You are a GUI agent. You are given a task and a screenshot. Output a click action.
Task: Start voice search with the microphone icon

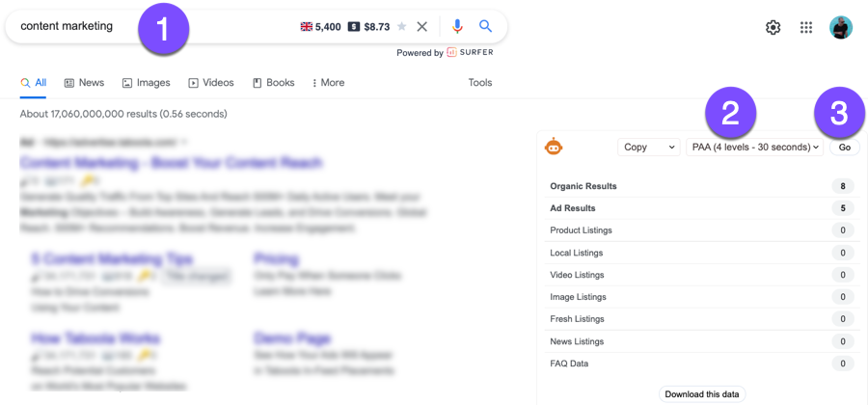coord(457,27)
